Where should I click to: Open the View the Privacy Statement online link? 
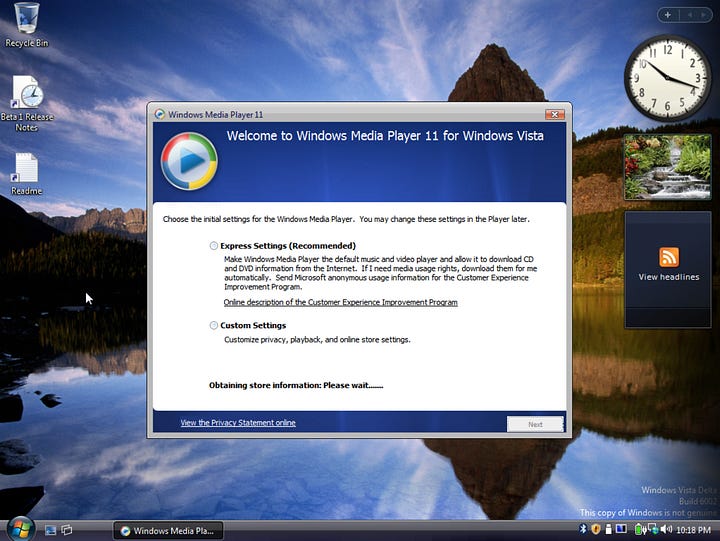tap(238, 423)
